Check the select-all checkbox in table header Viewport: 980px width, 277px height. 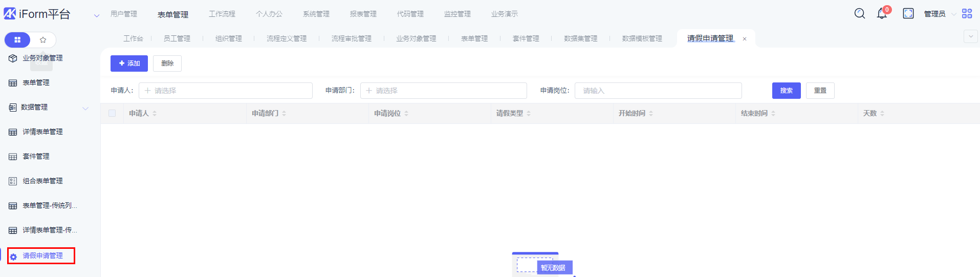(112, 113)
